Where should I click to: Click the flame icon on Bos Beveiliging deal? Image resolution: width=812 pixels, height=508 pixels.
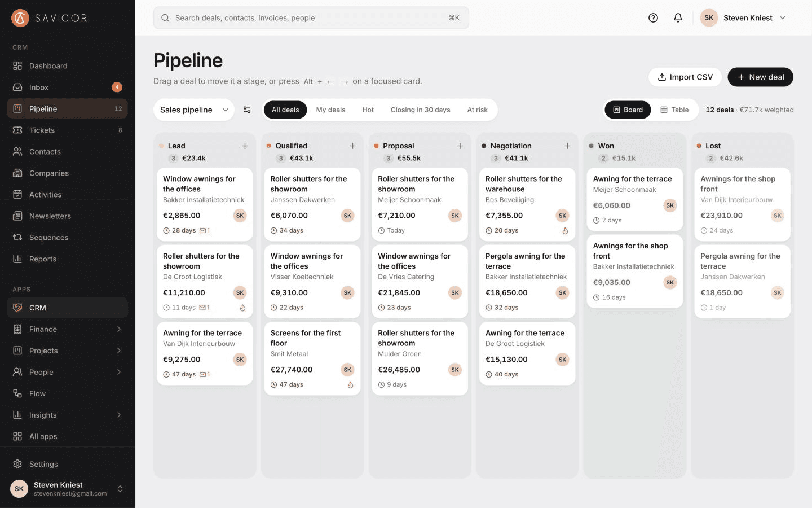(x=565, y=231)
